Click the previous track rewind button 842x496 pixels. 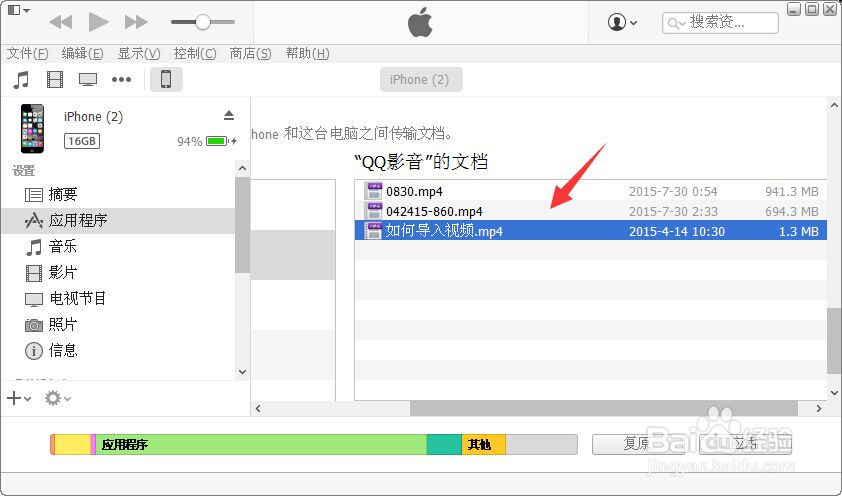[61, 22]
